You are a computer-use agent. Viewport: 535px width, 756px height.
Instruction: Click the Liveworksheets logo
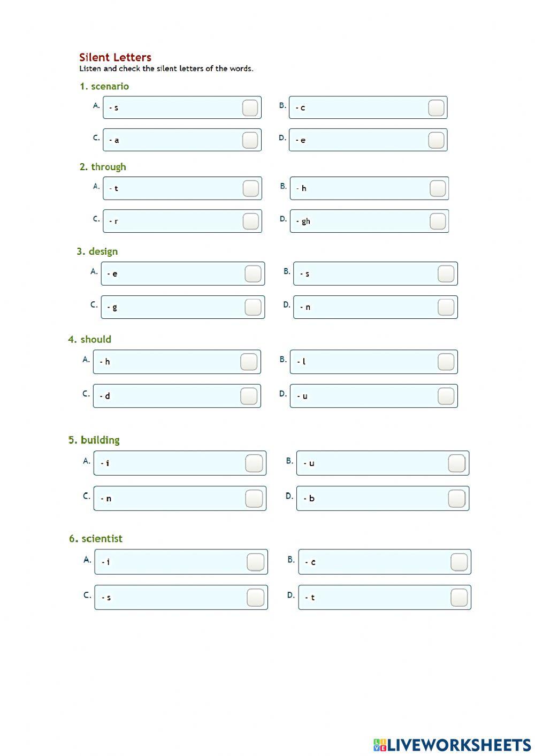point(452,744)
